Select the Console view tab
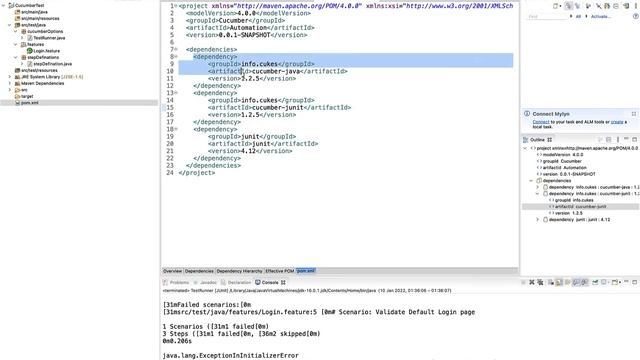The image size is (640, 360). pyautogui.click(x=270, y=282)
